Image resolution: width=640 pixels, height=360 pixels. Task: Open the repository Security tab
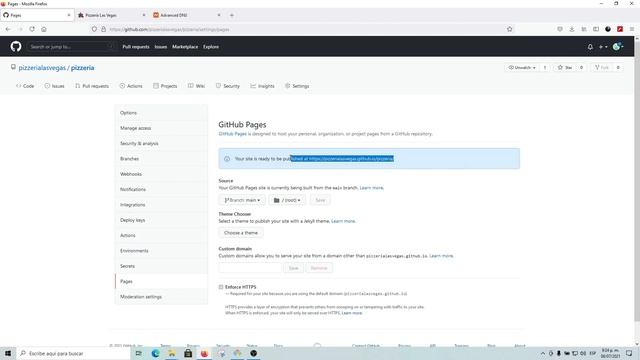[x=228, y=86]
